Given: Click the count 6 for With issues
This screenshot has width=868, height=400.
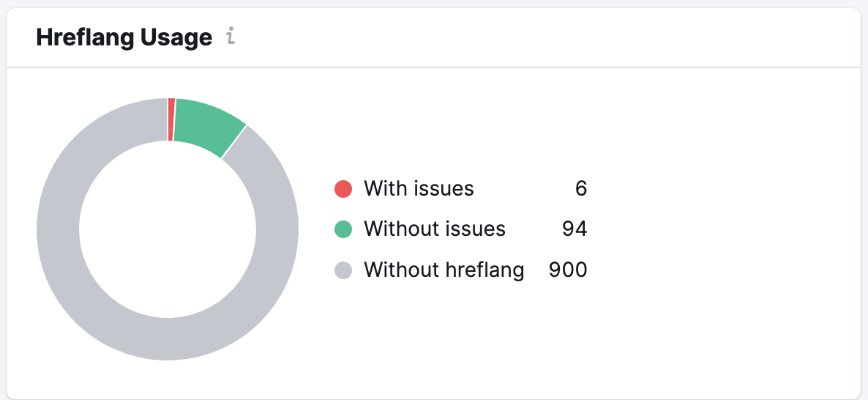Looking at the screenshot, I should (x=581, y=189).
